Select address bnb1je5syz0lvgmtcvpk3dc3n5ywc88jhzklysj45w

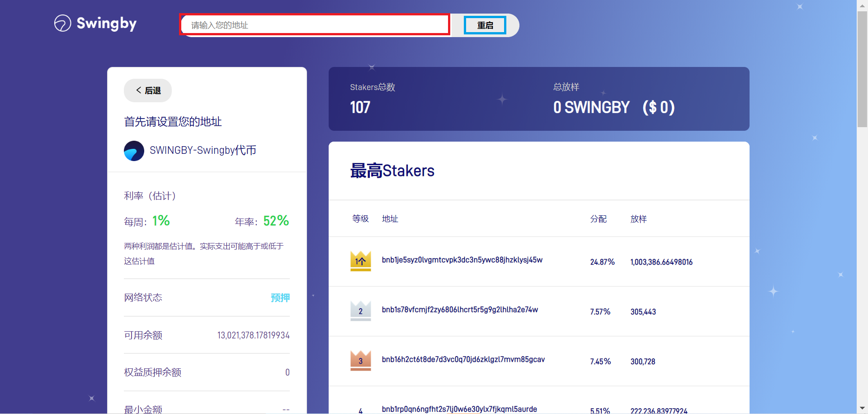click(x=462, y=260)
